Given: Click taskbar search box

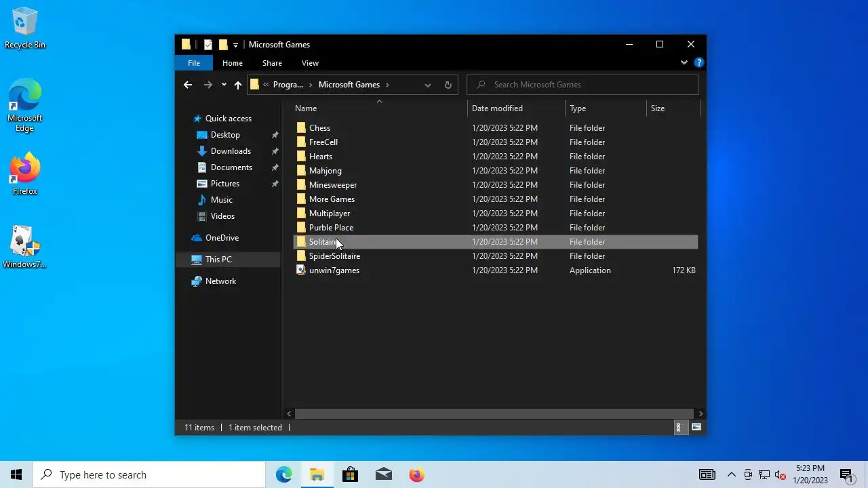Looking at the screenshot, I should click(149, 474).
